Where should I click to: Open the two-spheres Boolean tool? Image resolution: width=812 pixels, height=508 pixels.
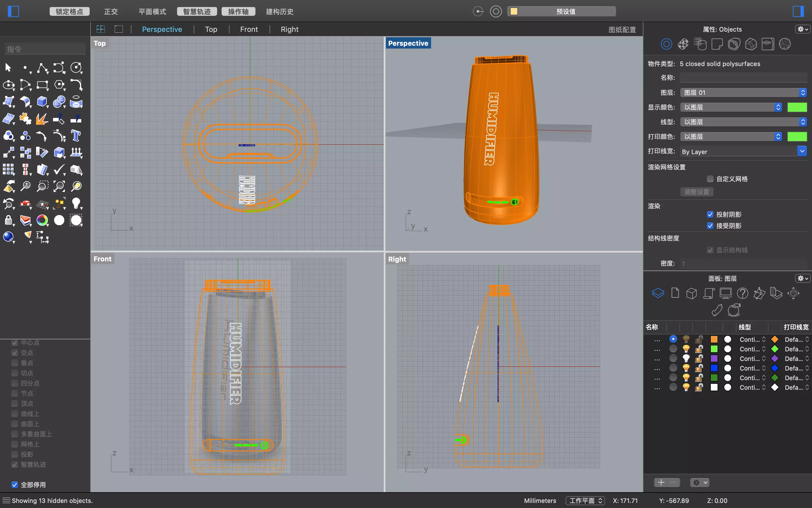[59, 102]
